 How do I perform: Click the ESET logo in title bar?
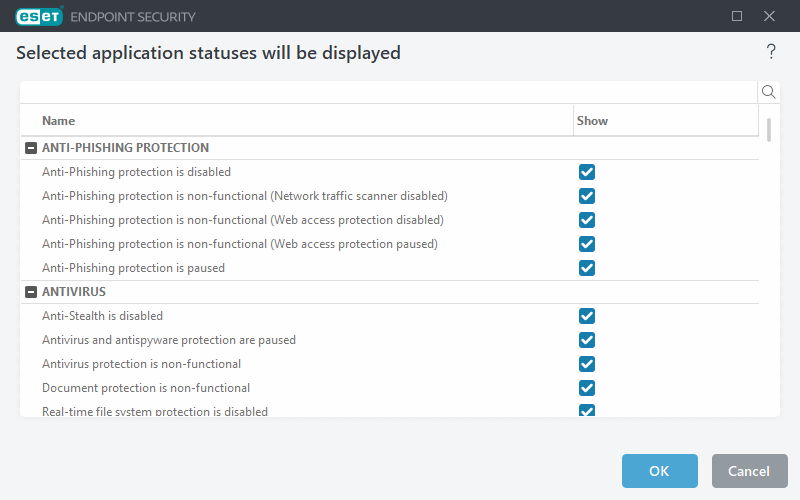point(39,16)
